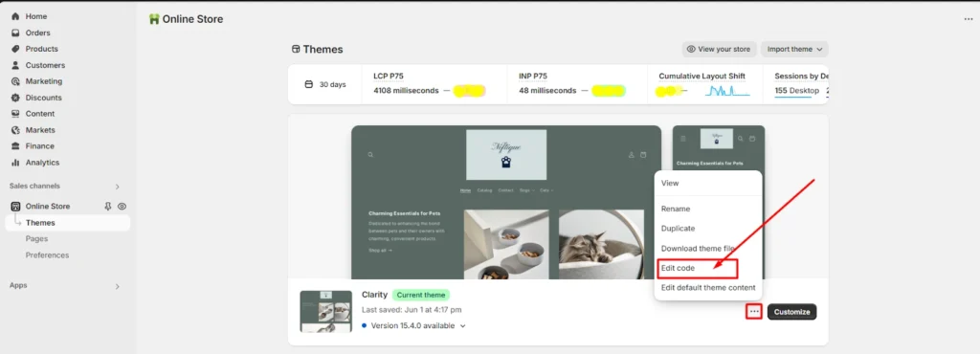Click the Content icon in the sidebar
The image size is (980, 354).
click(x=15, y=114)
